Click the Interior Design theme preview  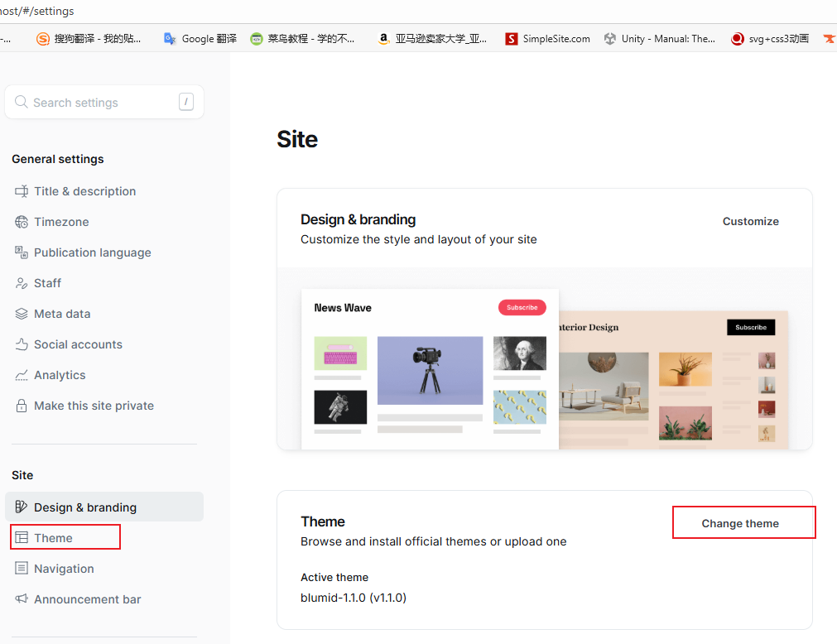coord(673,381)
